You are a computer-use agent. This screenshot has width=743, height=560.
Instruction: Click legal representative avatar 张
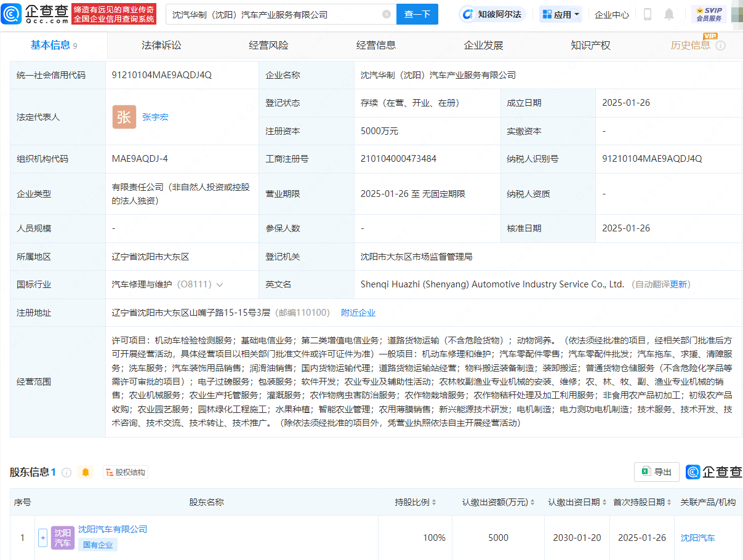click(x=124, y=117)
